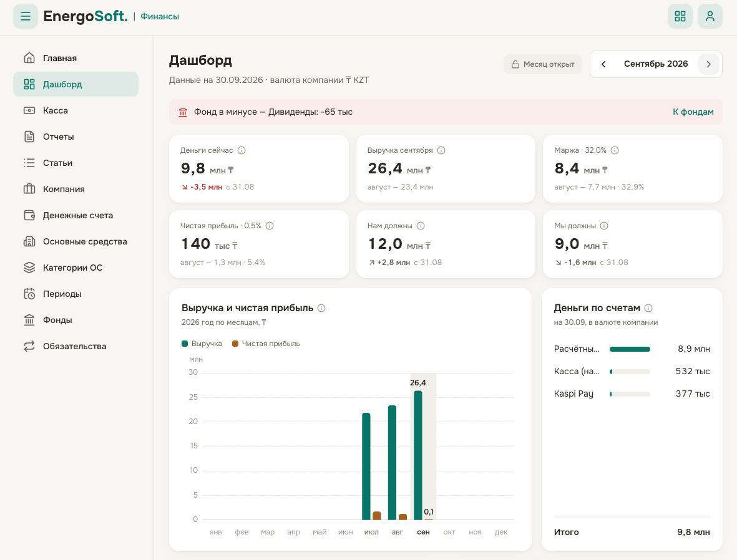Image resolution: width=737 pixels, height=560 pixels.
Task: Click the September revenue bar labeled 26,4
Action: pyautogui.click(x=418, y=455)
